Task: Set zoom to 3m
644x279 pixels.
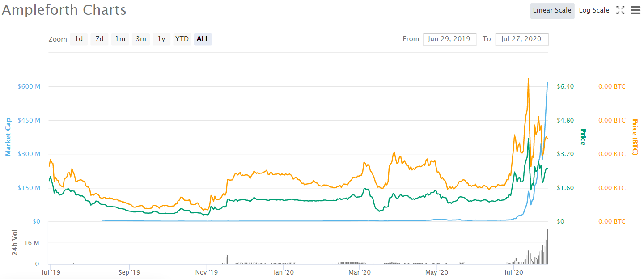Action: coord(141,39)
